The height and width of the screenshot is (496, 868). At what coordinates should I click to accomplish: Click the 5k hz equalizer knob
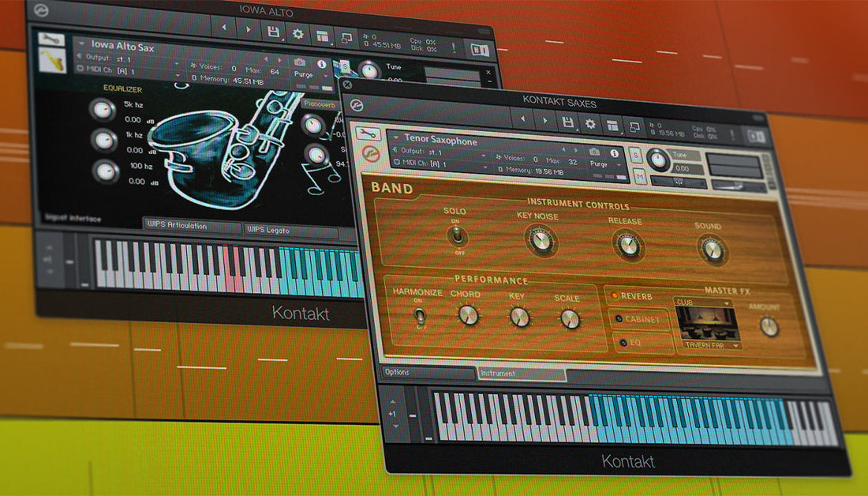(x=102, y=109)
